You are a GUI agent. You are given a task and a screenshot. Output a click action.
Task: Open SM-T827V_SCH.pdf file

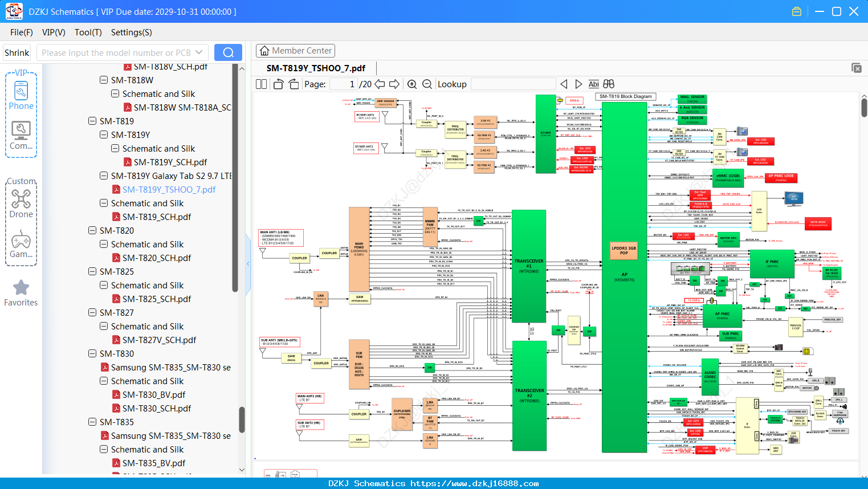pyautogui.click(x=159, y=340)
